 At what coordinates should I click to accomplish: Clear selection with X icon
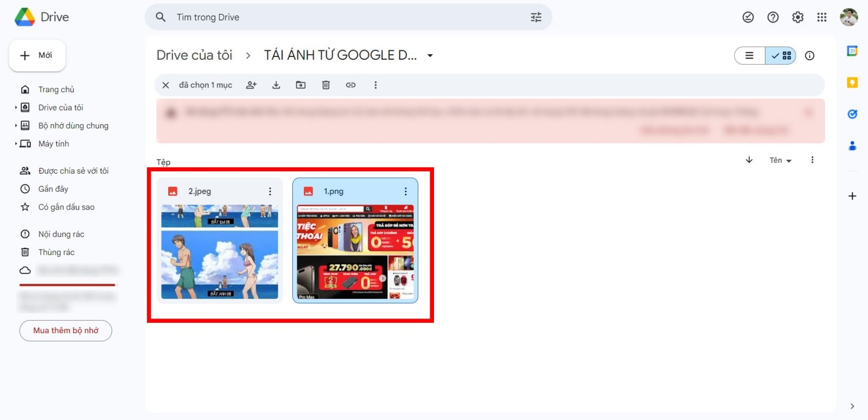click(x=166, y=85)
